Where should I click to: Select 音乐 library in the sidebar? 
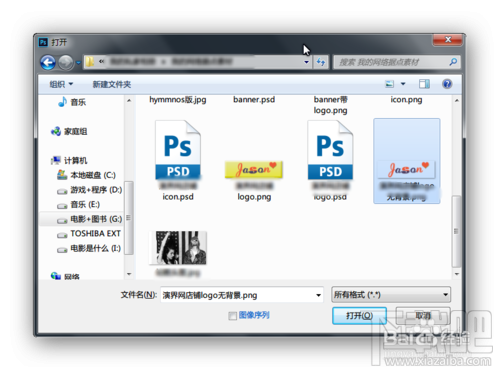tap(78, 102)
